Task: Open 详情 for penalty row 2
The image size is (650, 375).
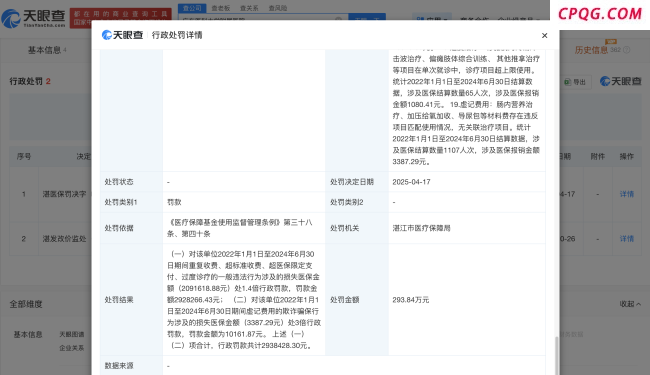Action: pos(626,239)
